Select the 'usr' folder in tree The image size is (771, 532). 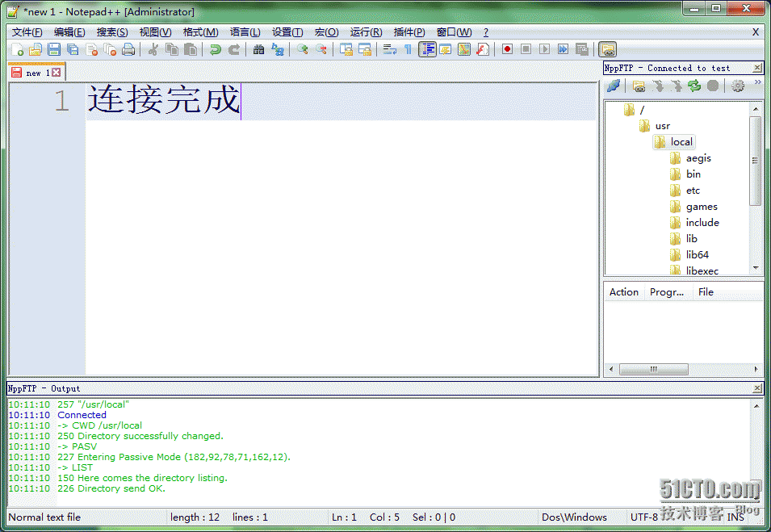tap(662, 126)
